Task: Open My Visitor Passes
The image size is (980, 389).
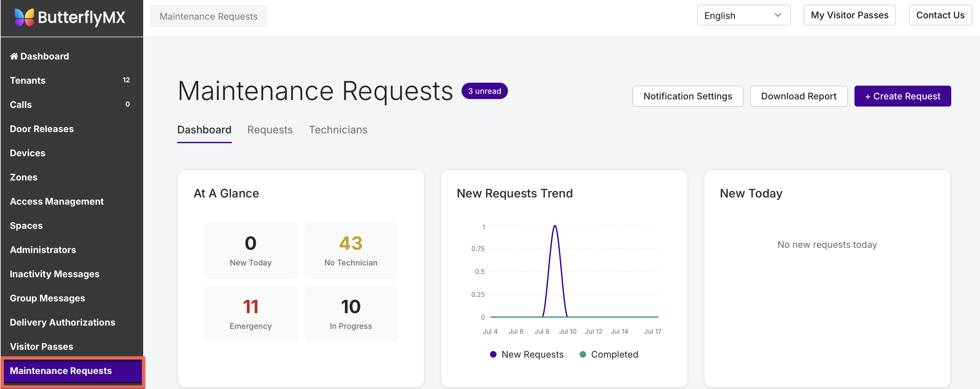Action: (x=849, y=15)
